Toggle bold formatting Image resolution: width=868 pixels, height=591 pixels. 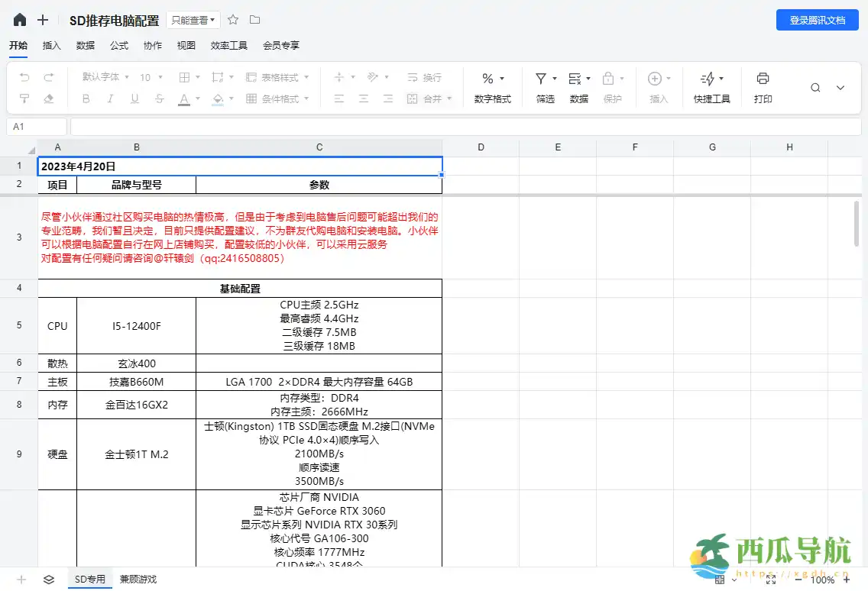coord(85,99)
